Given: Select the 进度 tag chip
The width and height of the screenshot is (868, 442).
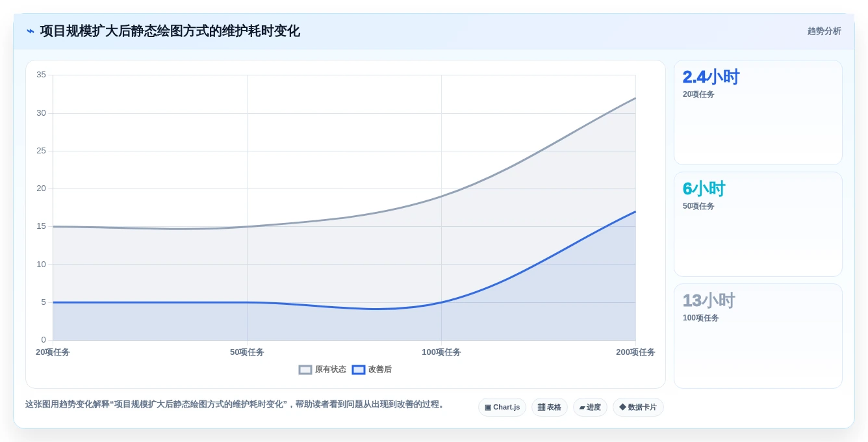Looking at the screenshot, I should click(x=590, y=408).
